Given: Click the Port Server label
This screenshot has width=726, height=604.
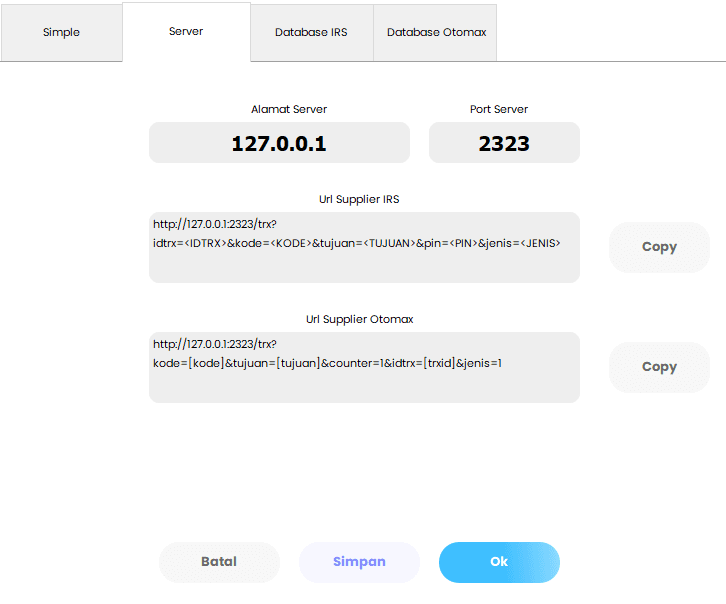Looking at the screenshot, I should pos(499,109).
